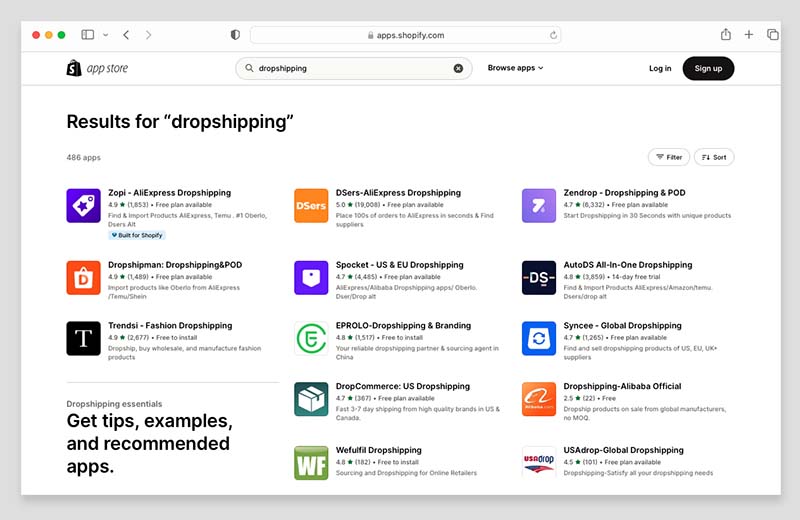This screenshot has height=520, width=800.
Task: Open the Safari share button
Action: point(726,34)
